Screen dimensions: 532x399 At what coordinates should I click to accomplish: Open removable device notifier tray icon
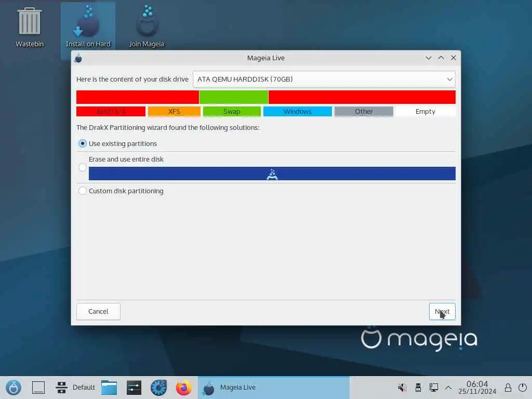tap(418, 388)
